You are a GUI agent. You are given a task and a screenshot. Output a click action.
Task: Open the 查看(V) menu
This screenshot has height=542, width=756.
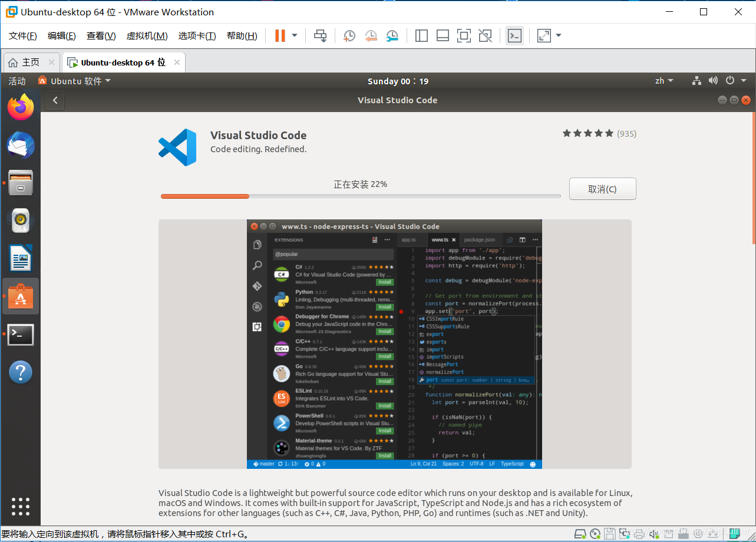tap(101, 36)
